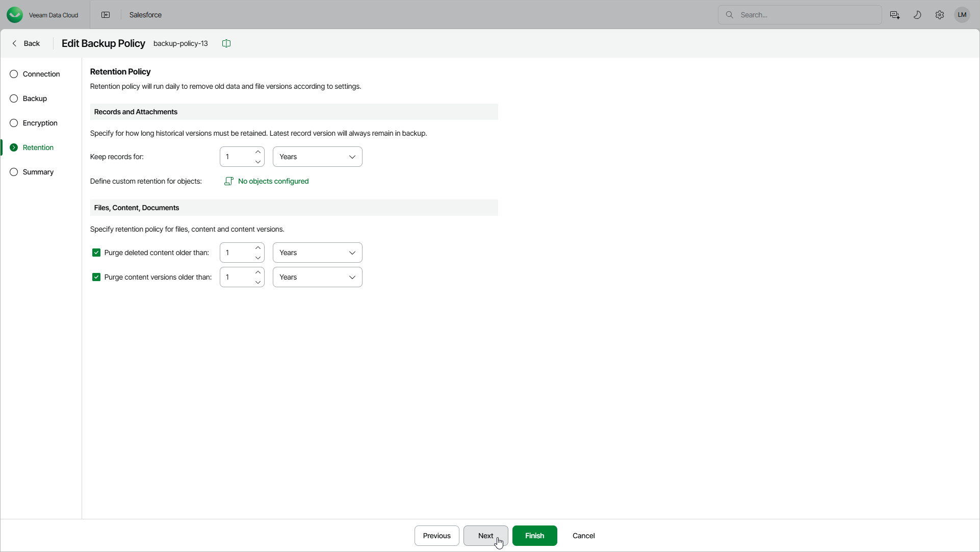Screen dimensions: 980x552
Task: Open the No objects configured link
Action: pyautogui.click(x=273, y=181)
